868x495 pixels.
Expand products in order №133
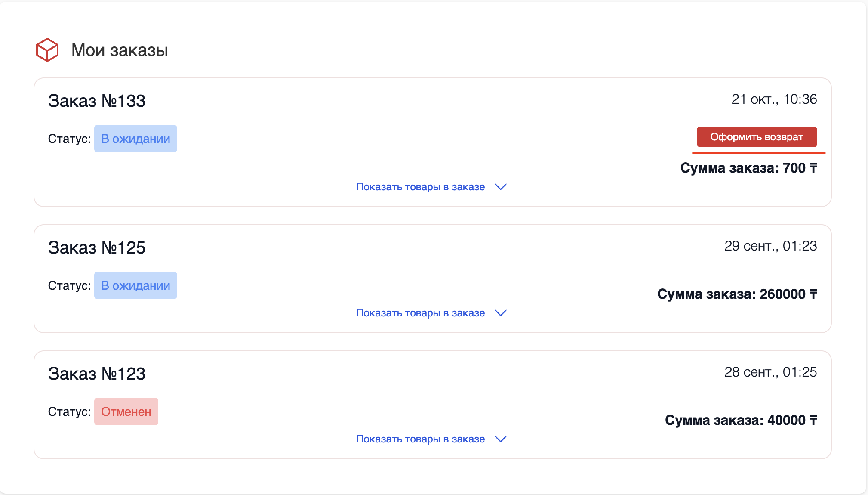(420, 187)
